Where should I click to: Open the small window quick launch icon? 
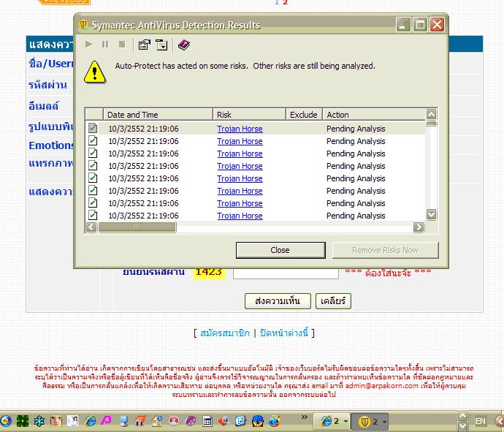click(207, 421)
